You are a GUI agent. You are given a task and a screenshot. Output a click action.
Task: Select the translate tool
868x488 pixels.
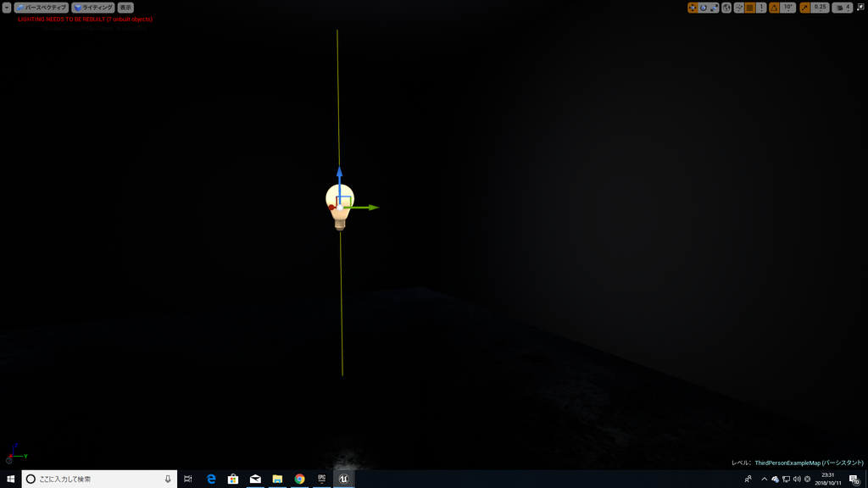click(693, 7)
